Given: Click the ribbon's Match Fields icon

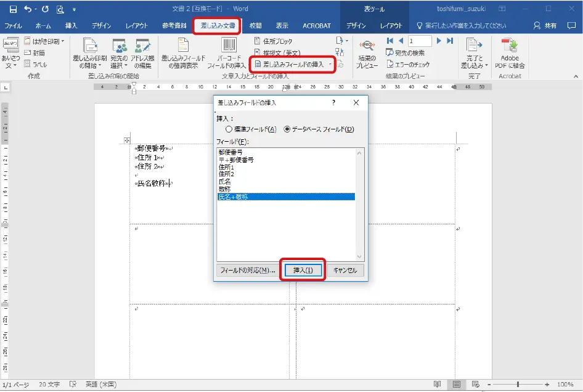Looking at the screenshot, I should [x=340, y=52].
